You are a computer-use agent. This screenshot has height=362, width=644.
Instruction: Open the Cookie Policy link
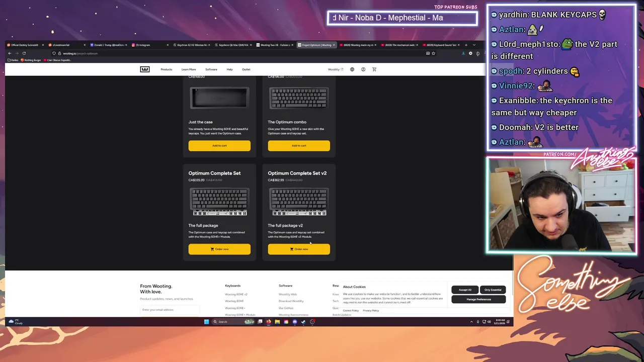click(x=351, y=310)
